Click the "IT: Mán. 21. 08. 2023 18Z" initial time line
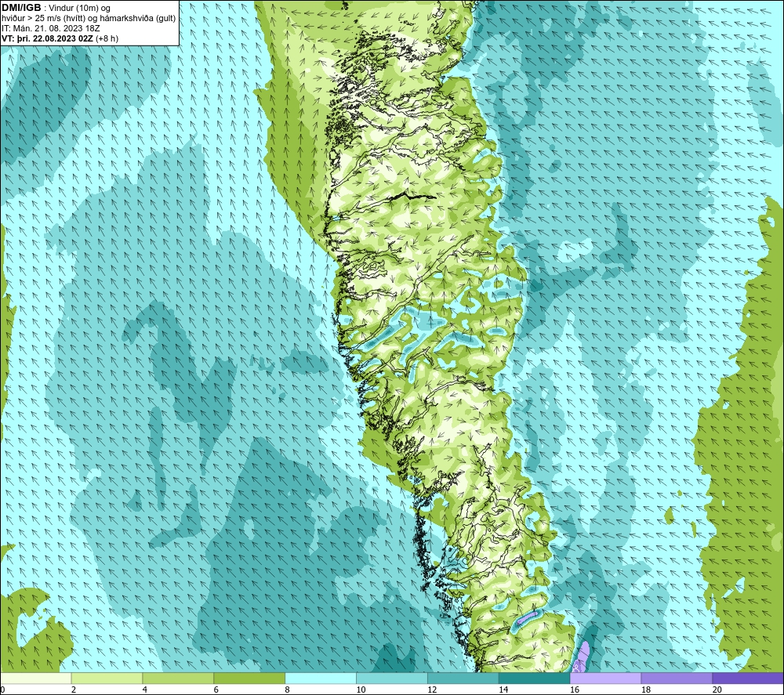784x695 pixels. pos(50,28)
